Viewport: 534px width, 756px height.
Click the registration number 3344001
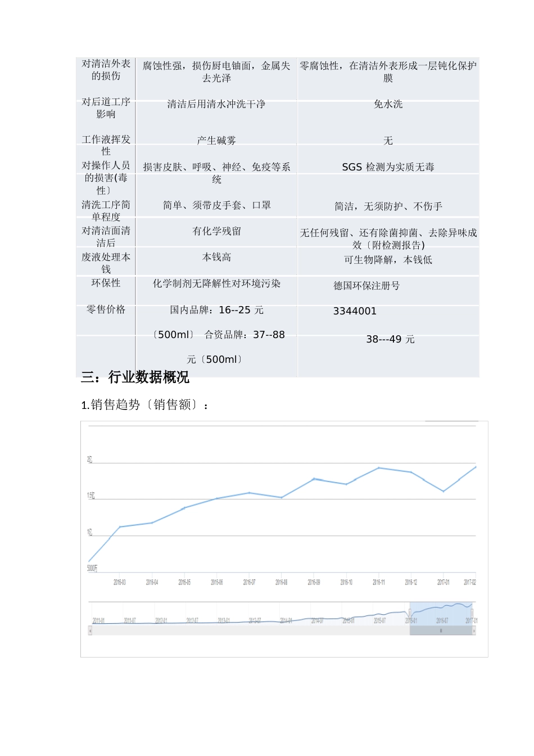[x=355, y=311]
